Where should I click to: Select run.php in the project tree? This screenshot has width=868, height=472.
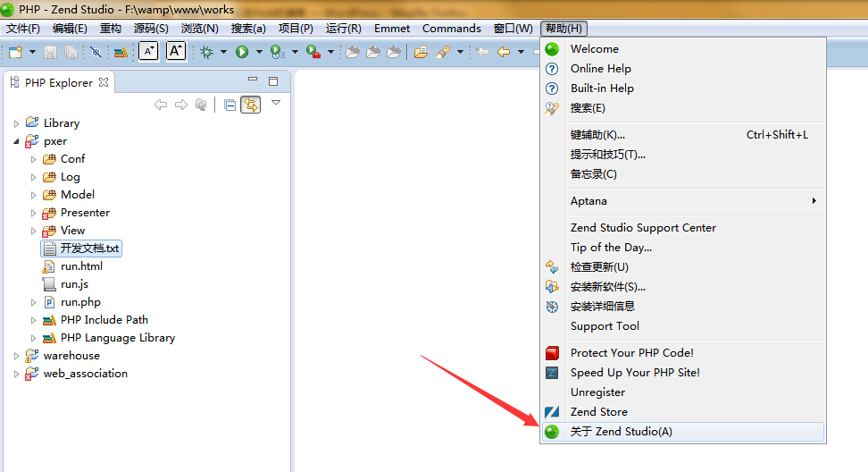pos(80,302)
